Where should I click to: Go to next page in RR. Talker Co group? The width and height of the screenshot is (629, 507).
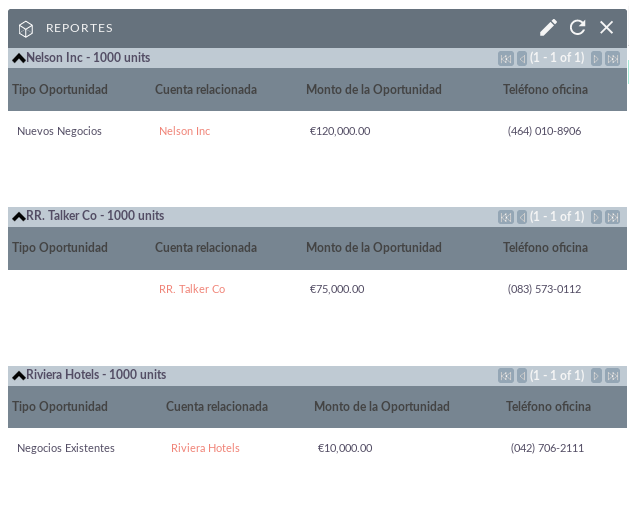click(x=596, y=217)
